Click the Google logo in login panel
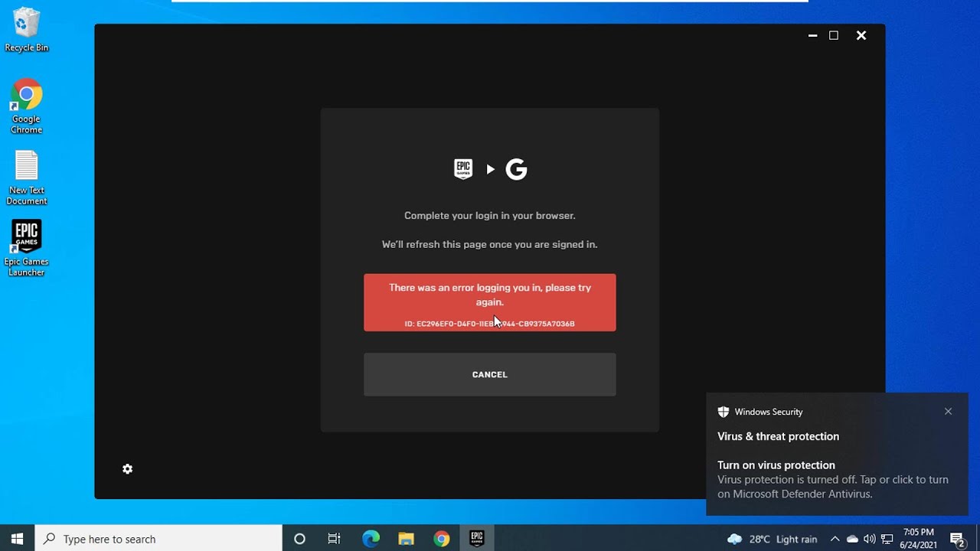Screen dimensions: 980x551 [517, 169]
